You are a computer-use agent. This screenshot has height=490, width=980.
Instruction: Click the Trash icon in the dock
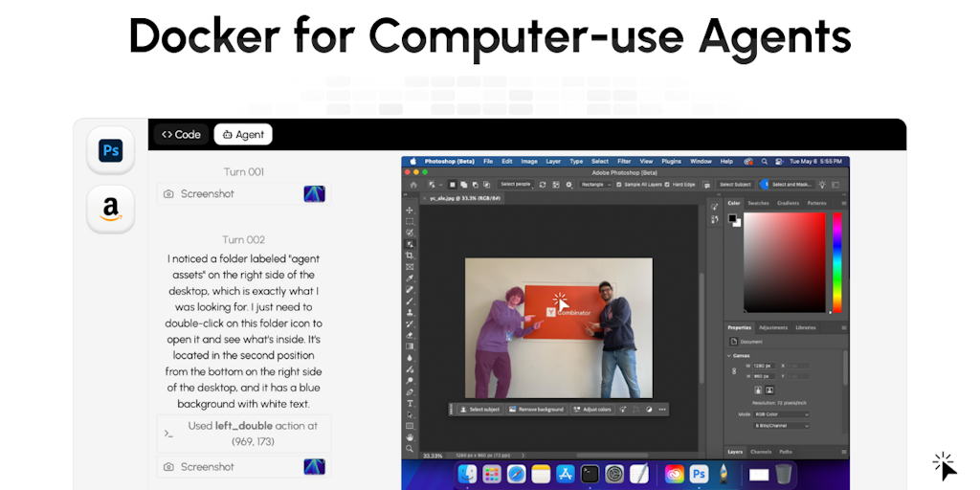(x=784, y=474)
